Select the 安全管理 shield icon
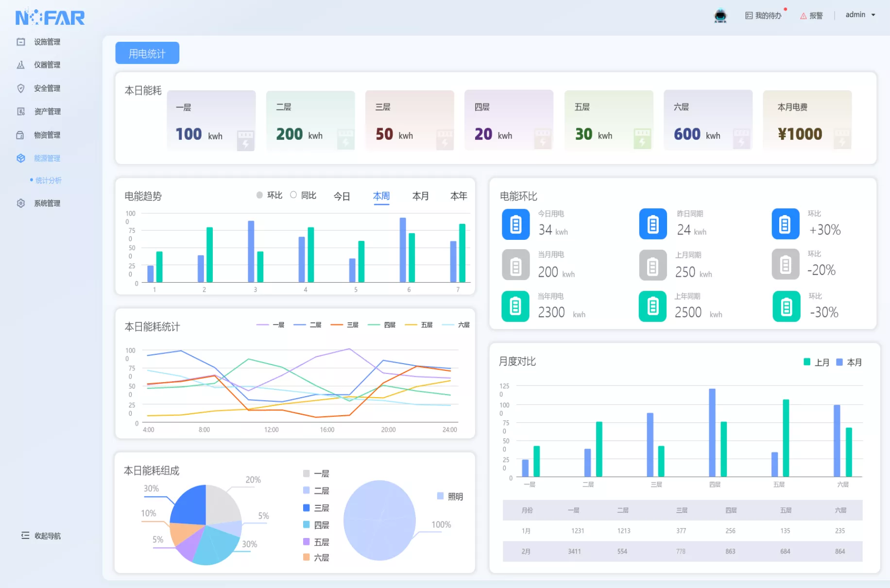Image resolution: width=890 pixels, height=588 pixels. point(21,88)
